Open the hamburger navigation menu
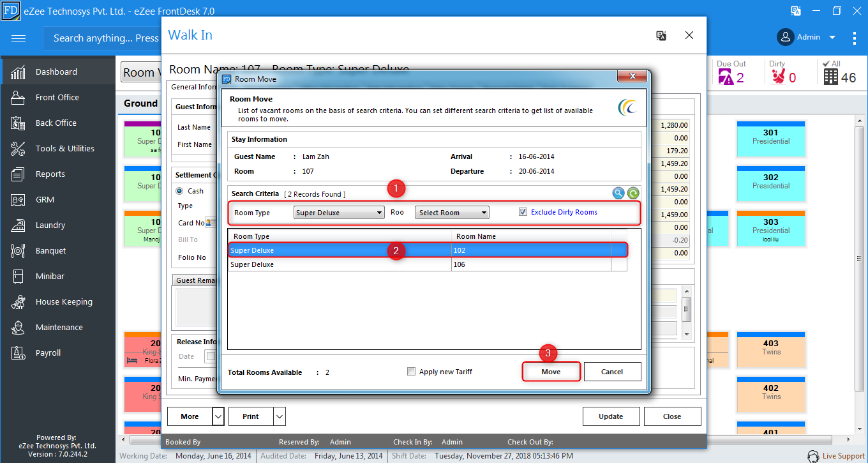 click(19, 38)
